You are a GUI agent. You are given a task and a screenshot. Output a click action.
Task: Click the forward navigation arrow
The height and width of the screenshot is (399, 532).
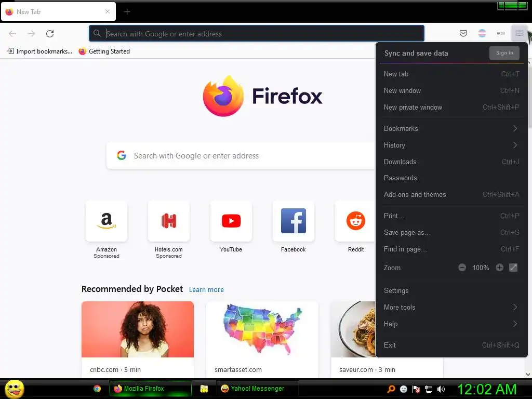[31, 34]
